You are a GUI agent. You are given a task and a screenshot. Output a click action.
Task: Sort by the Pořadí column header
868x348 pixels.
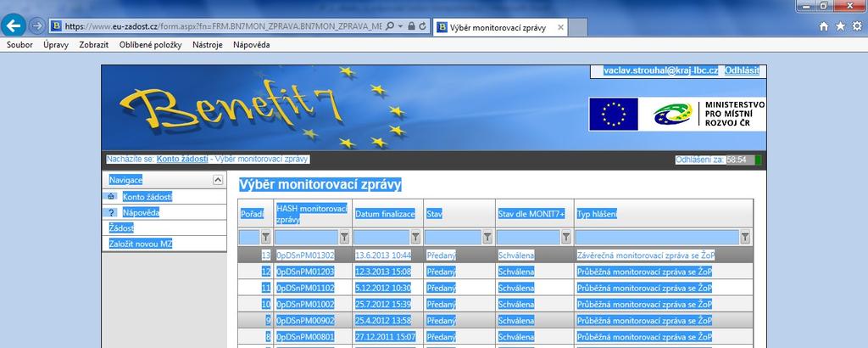pos(252,214)
